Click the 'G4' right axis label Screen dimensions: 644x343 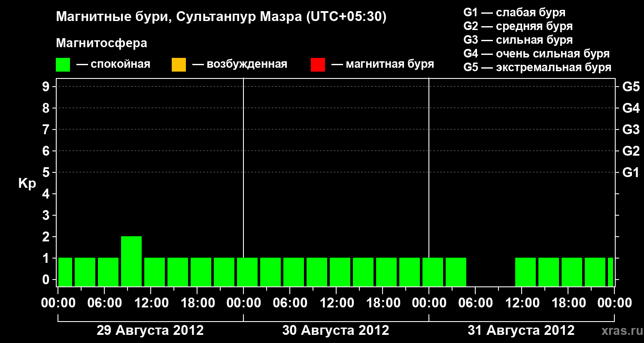pyautogui.click(x=631, y=108)
